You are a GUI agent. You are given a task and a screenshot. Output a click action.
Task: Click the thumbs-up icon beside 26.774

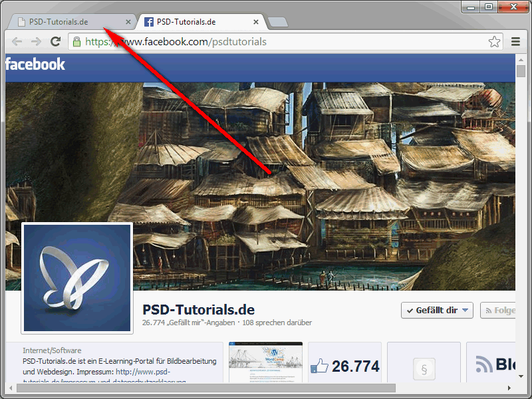pyautogui.click(x=319, y=366)
